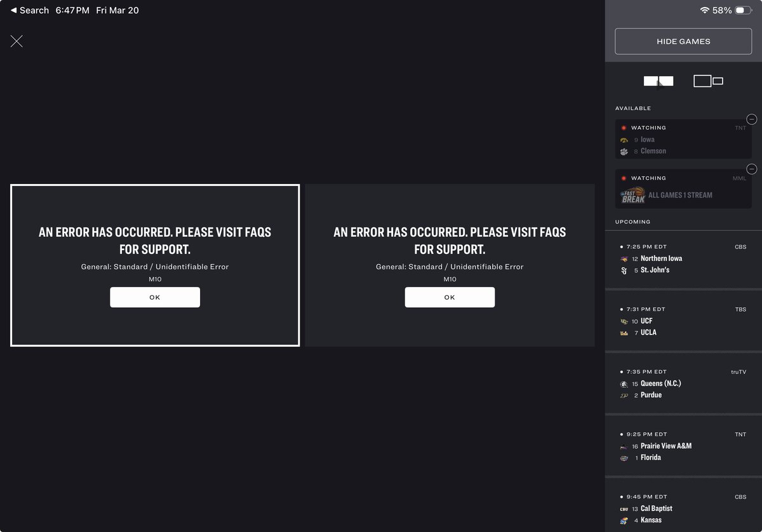Open the Queens (N.C.) vs Purdue game
The width and height of the screenshot is (762, 532).
coord(683,383)
